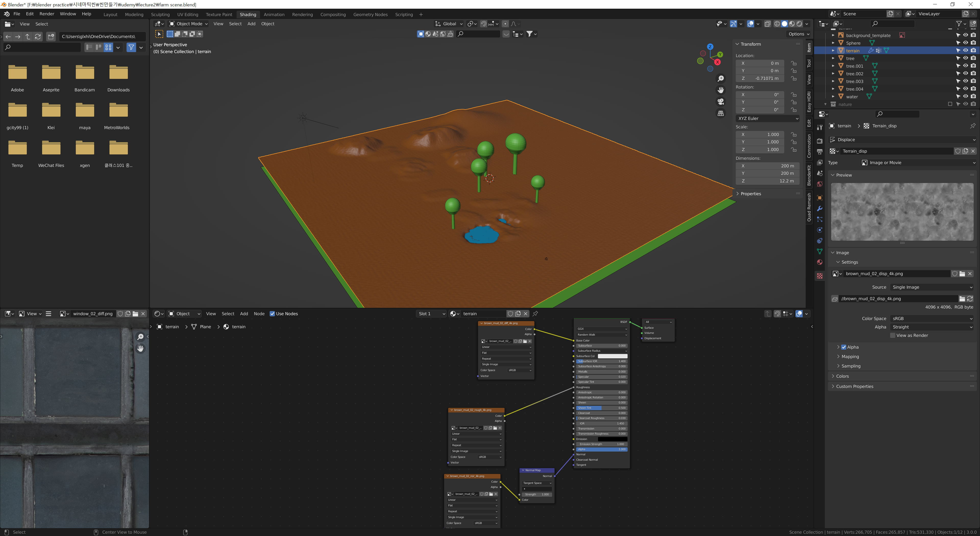
Task: Click the pin icon in node editor header
Action: (x=535, y=313)
